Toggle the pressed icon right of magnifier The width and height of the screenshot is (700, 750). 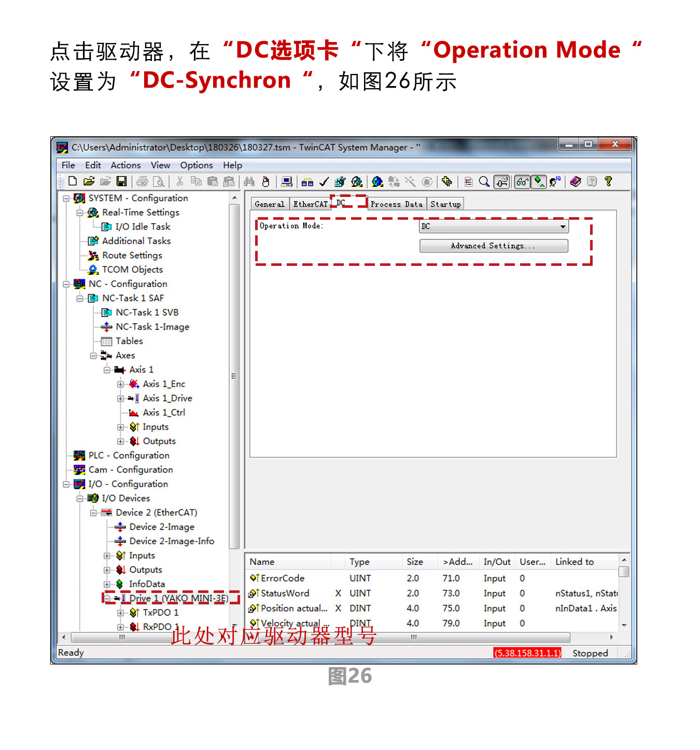point(501,182)
